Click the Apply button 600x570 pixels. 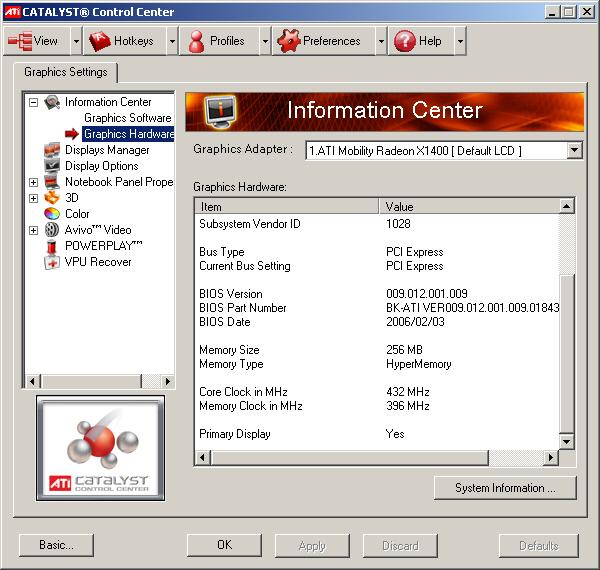point(312,546)
